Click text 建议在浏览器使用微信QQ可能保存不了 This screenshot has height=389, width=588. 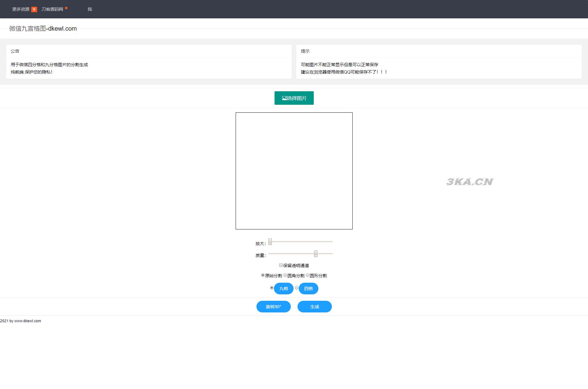point(344,72)
